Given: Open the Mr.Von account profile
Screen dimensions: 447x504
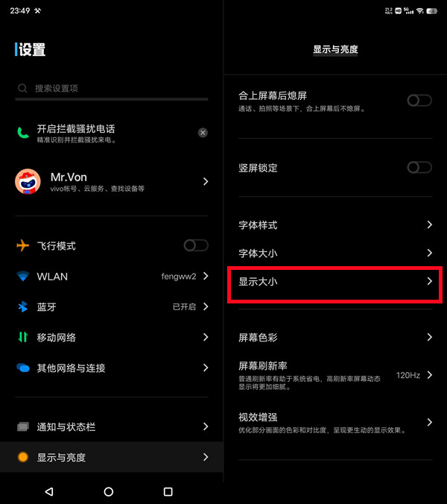Looking at the screenshot, I should pyautogui.click(x=112, y=182).
